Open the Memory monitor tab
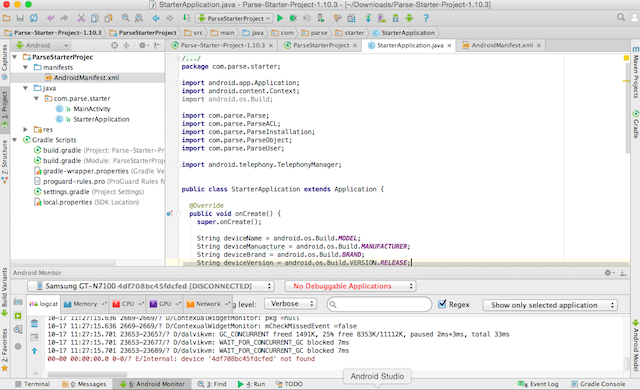 (84, 304)
